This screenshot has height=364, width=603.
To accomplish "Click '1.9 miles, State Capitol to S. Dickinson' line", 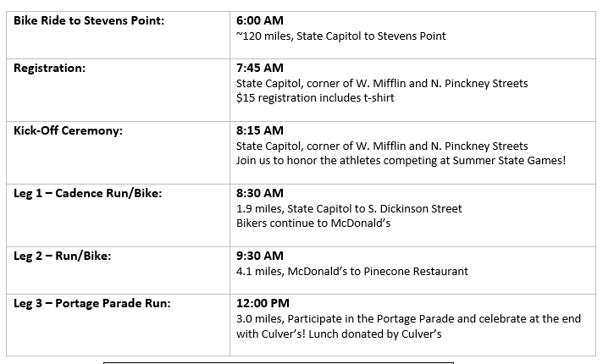I will click(x=349, y=209).
